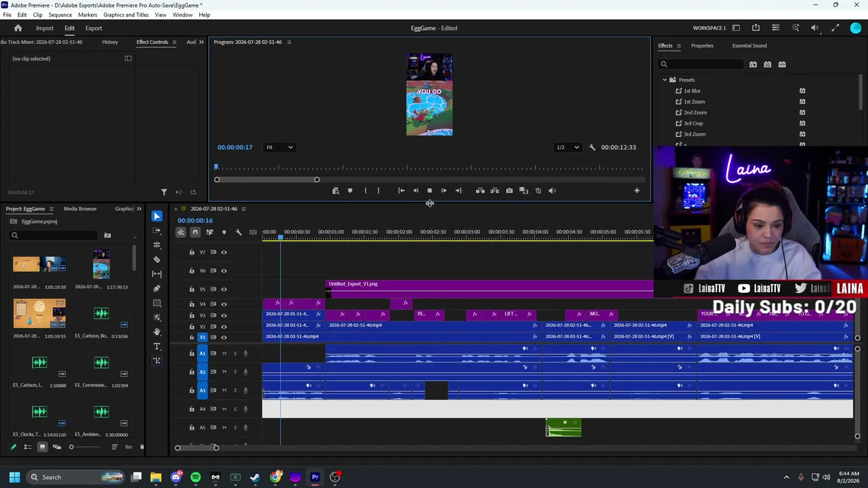
Task: Mark Out point in Program monitor
Action: [x=378, y=190]
